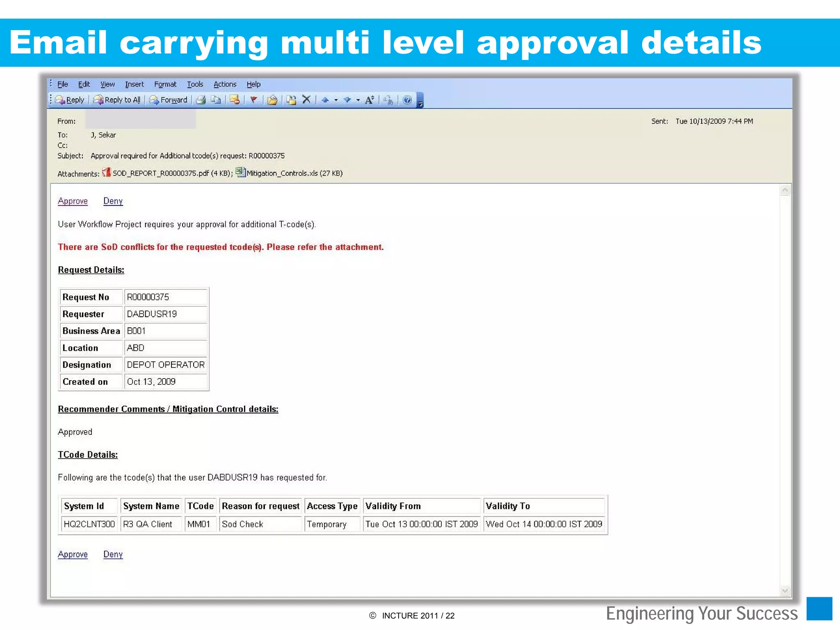Click the TCode Details heading
The height and width of the screenshot is (630, 840).
[88, 454]
